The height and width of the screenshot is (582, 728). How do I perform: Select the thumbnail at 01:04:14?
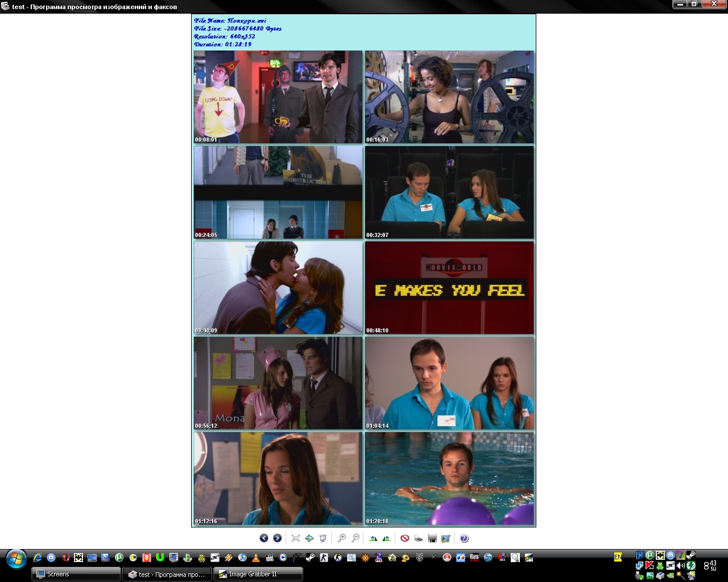(449, 384)
